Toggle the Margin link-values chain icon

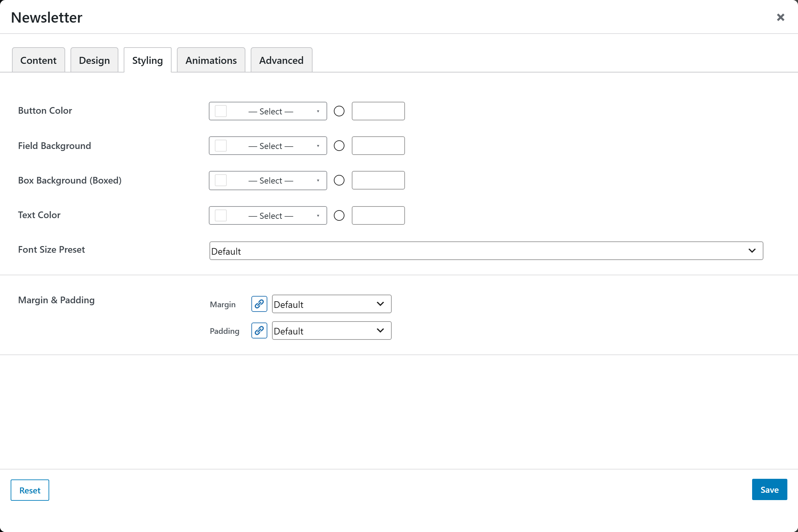(x=259, y=304)
